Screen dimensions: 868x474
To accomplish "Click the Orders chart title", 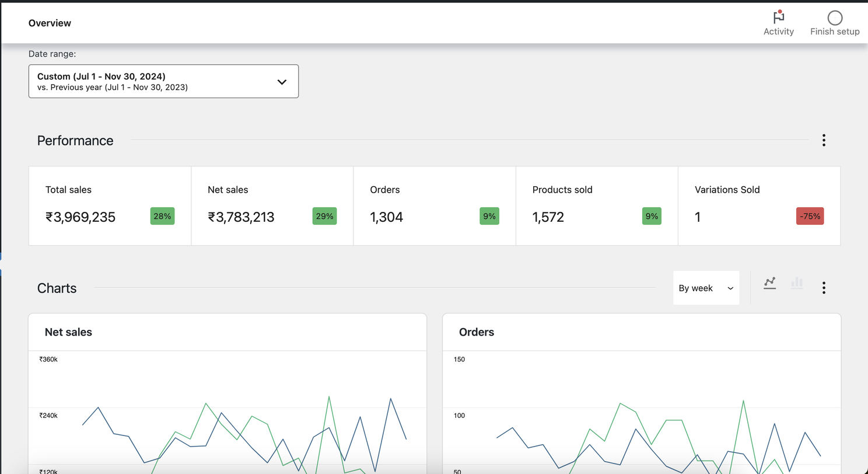I will (477, 332).
